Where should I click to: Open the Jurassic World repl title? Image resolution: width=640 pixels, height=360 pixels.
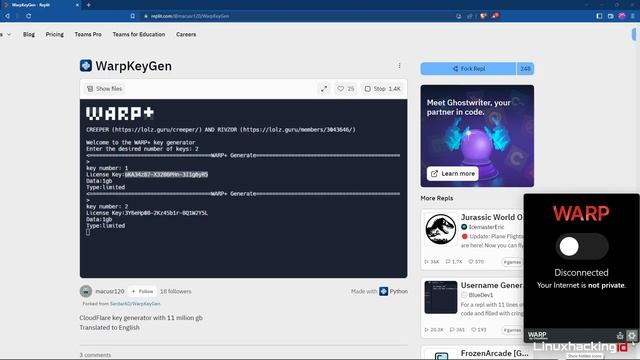492,217
